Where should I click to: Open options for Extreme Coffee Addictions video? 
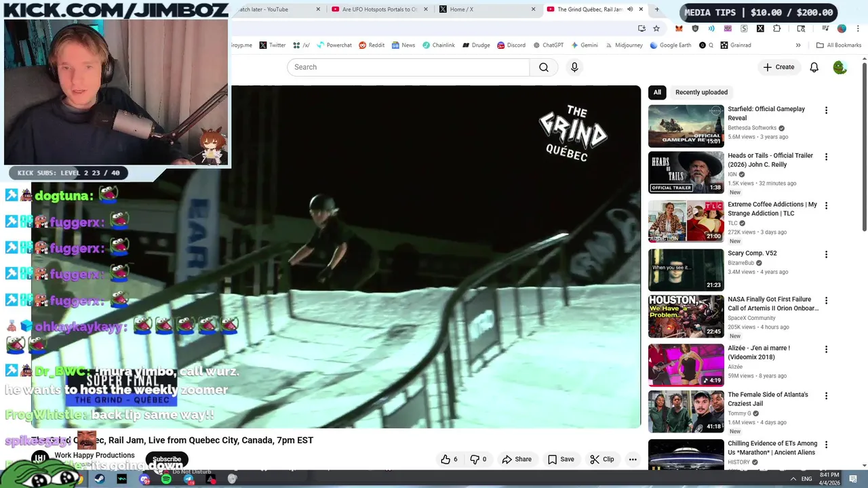point(826,206)
